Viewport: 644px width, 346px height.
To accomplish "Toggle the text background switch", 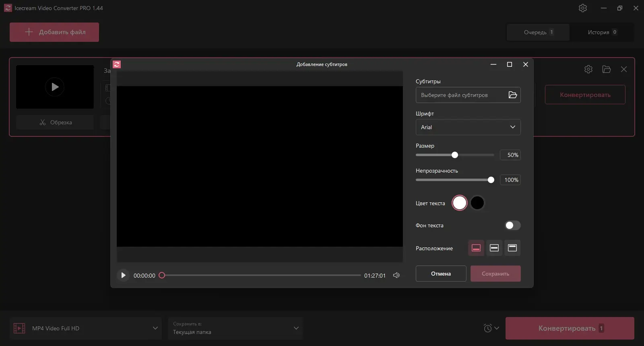I will (x=513, y=225).
